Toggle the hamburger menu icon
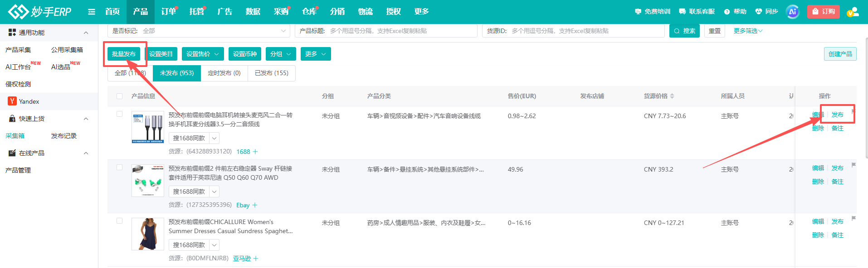The height and width of the screenshot is (268, 868). (x=92, y=12)
